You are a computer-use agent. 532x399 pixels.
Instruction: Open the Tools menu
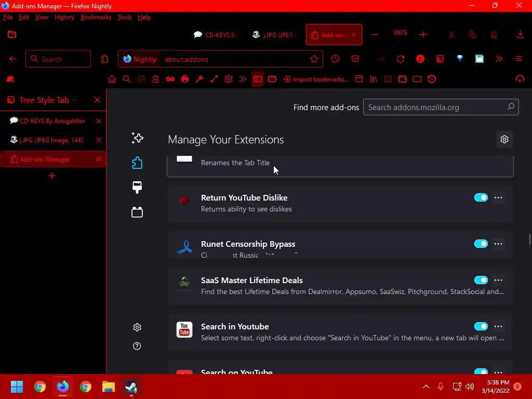pos(125,17)
